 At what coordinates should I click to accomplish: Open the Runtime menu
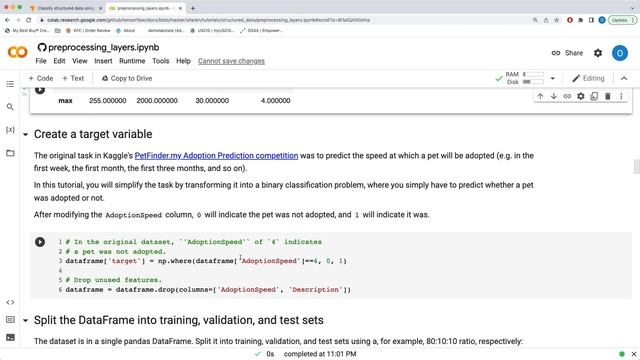[132, 61]
